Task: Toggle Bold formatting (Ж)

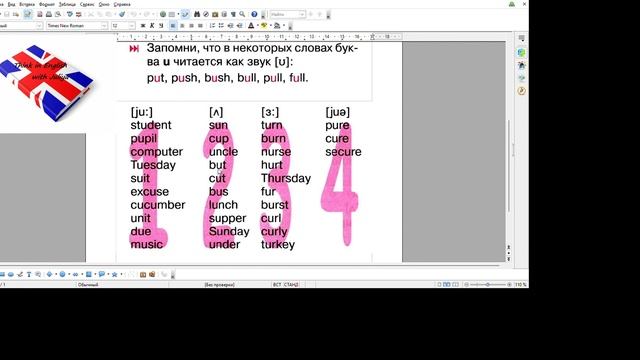Action: coord(143,25)
